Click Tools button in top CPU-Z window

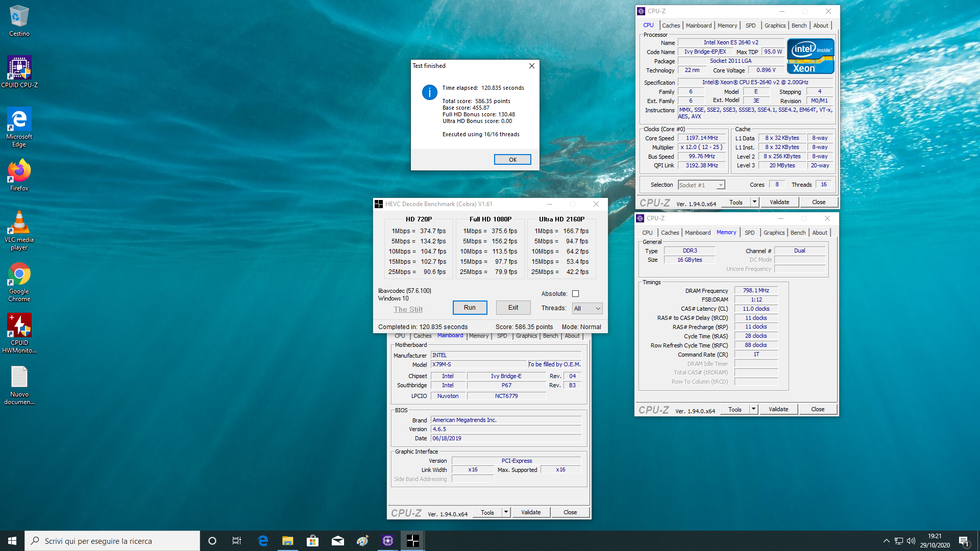pyautogui.click(x=736, y=203)
